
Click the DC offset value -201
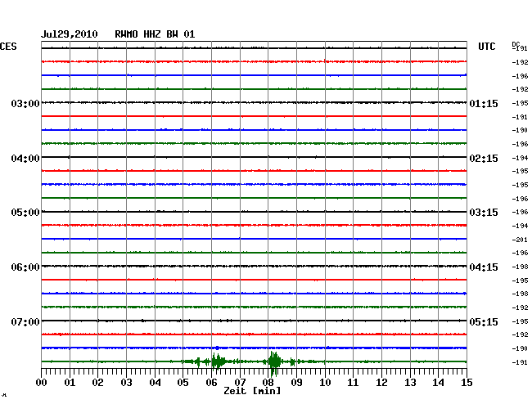click(520, 240)
